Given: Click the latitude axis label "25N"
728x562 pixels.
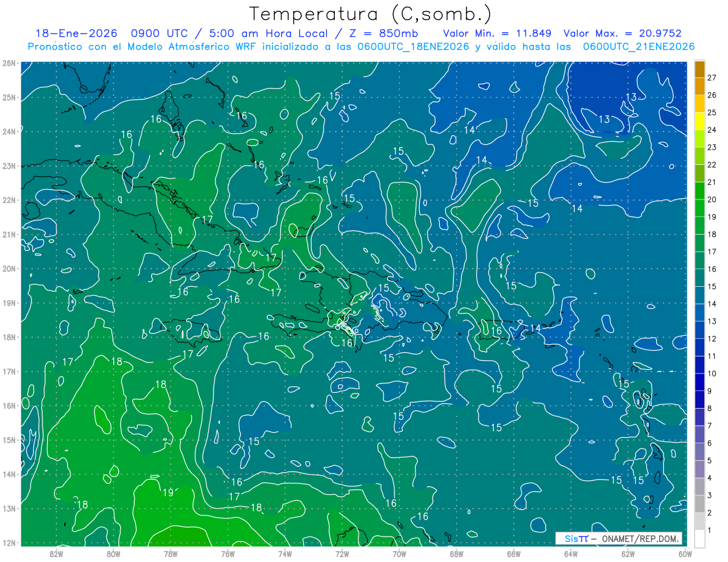Looking at the screenshot, I should coord(8,97).
